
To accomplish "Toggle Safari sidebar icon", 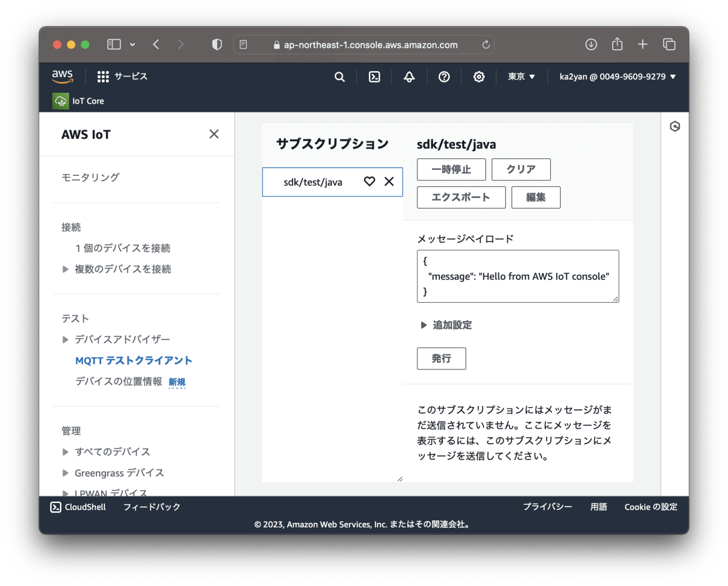I will point(114,44).
